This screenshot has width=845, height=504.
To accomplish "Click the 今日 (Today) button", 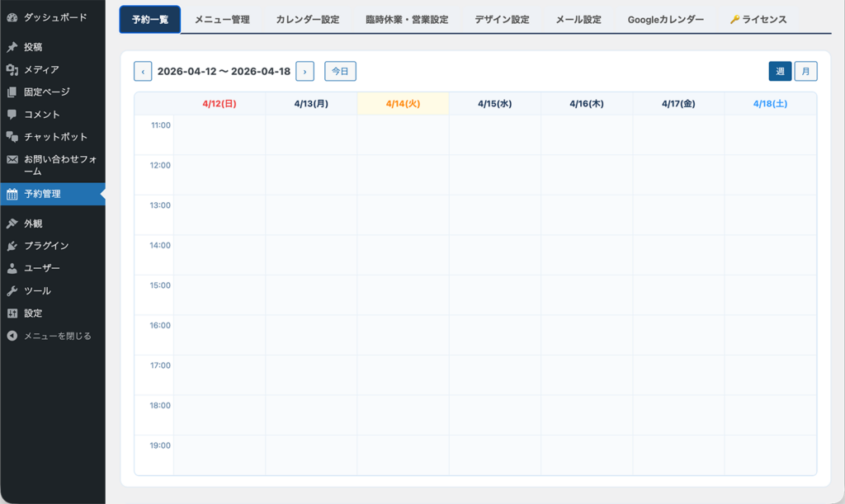I will click(x=340, y=71).
